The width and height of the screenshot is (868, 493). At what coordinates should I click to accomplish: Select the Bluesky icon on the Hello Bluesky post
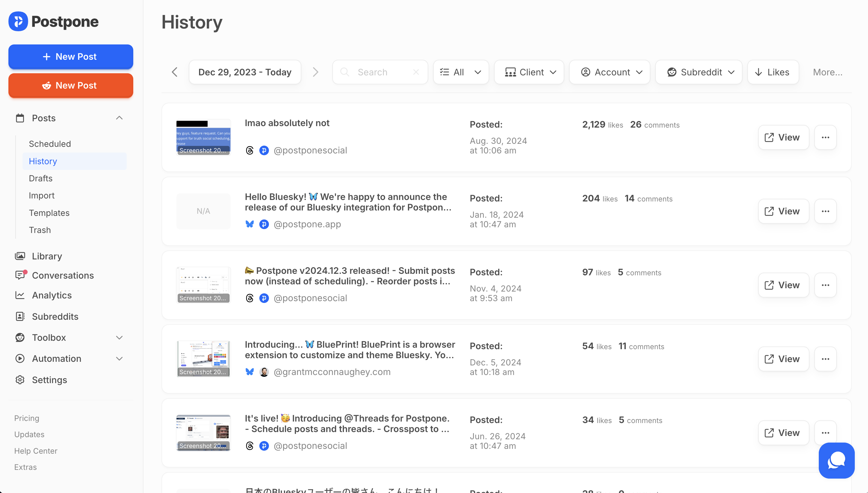250,224
